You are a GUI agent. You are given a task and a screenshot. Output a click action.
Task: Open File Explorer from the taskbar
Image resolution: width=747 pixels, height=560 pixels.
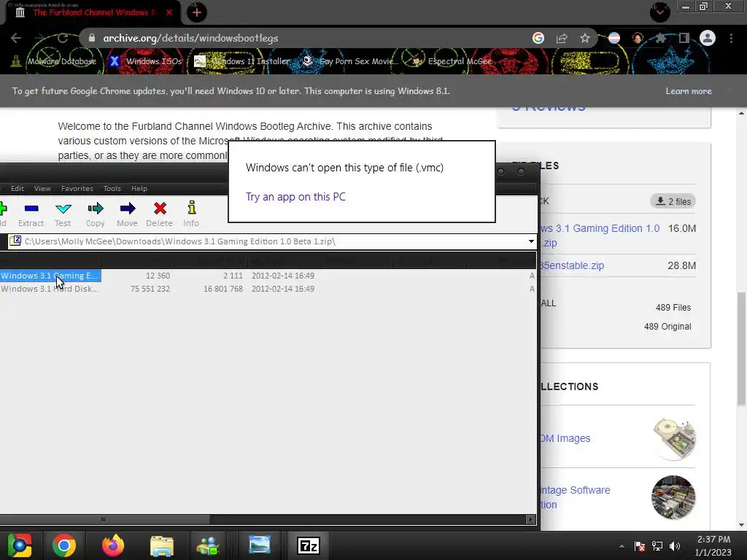[162, 545]
